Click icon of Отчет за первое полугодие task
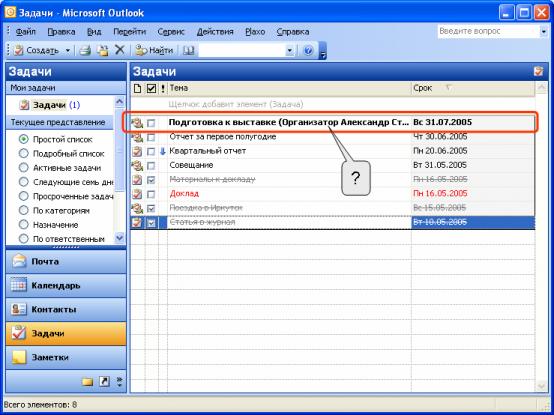The height and width of the screenshot is (415, 554). (137, 137)
